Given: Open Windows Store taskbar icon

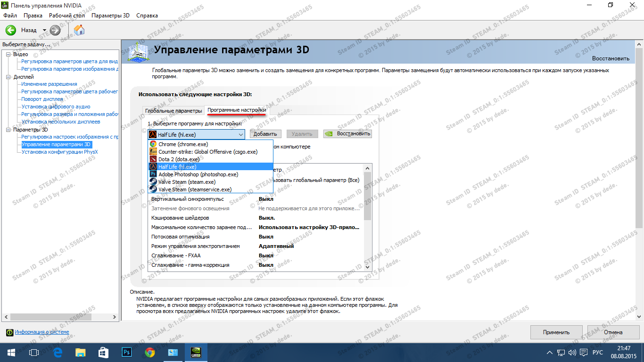Looking at the screenshot, I should tap(104, 352).
